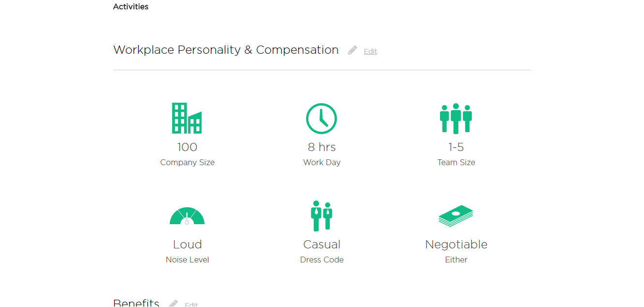Viewport: 644px width, 307px height.
Task: Open the Edit link beside Benefits heading
Action: 191,304
